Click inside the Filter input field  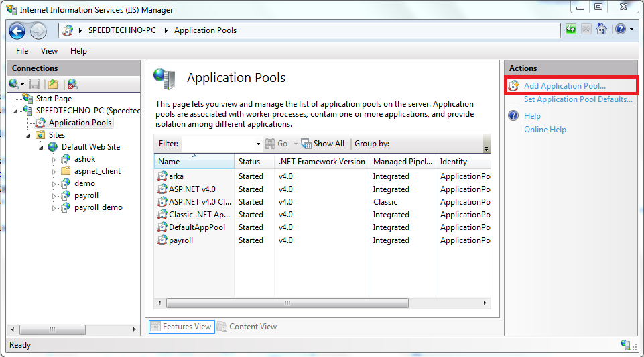(x=218, y=144)
